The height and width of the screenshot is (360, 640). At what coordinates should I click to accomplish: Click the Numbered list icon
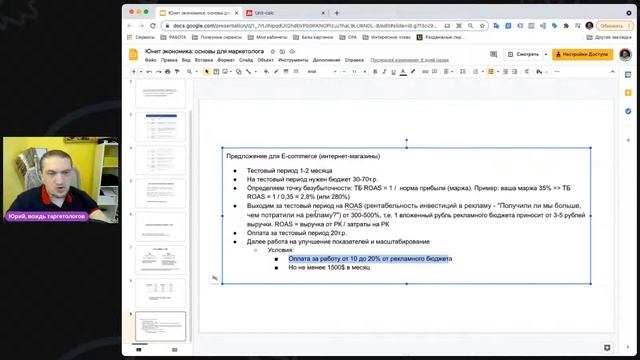[x=475, y=72]
